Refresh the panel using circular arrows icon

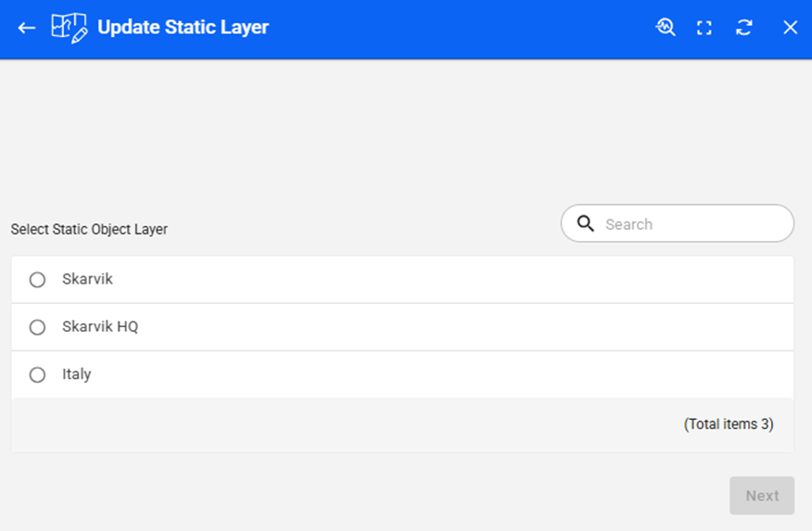(x=744, y=28)
